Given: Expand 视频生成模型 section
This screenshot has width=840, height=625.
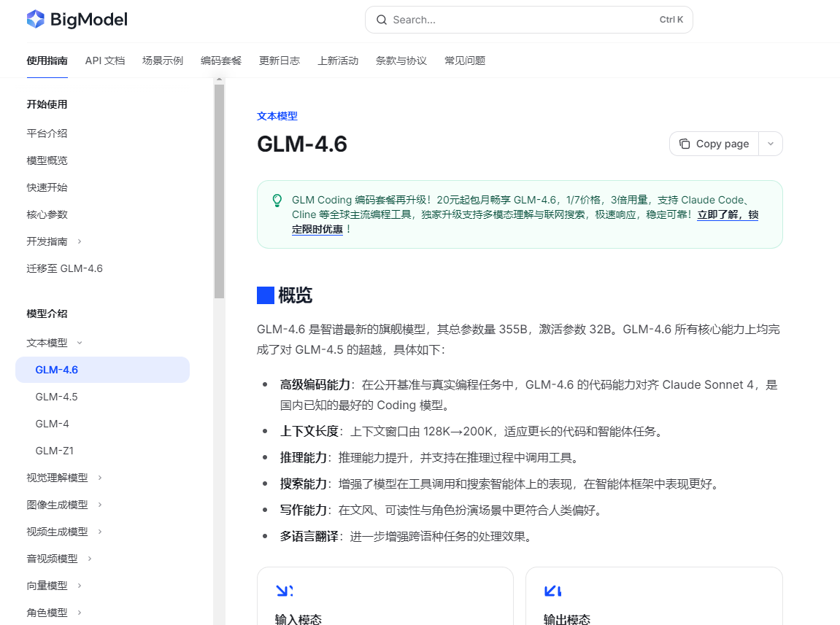Looking at the screenshot, I should click(100, 532).
